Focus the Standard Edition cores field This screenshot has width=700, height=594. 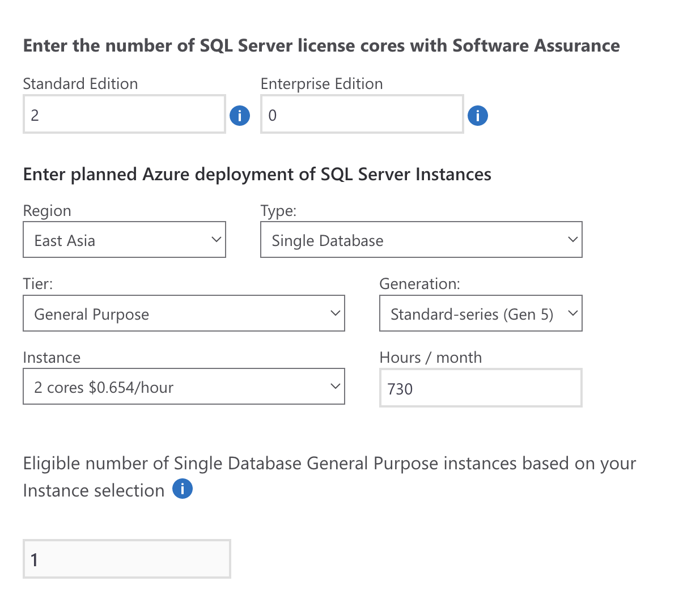[x=124, y=114]
